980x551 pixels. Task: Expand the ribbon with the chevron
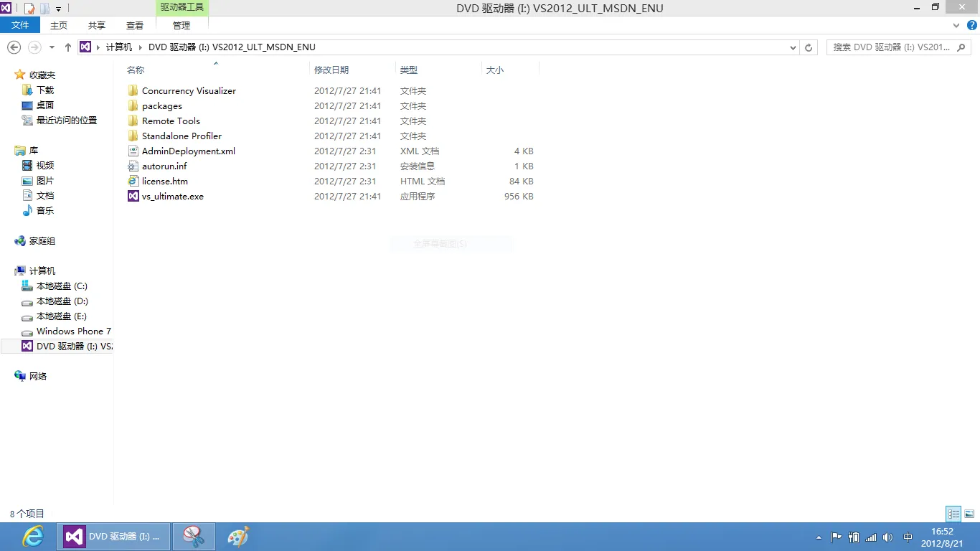click(x=956, y=25)
